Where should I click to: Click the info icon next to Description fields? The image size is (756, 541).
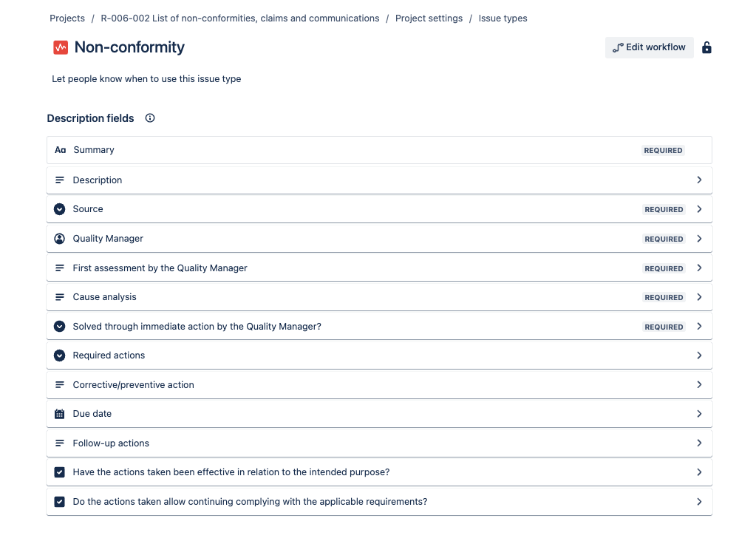(150, 118)
